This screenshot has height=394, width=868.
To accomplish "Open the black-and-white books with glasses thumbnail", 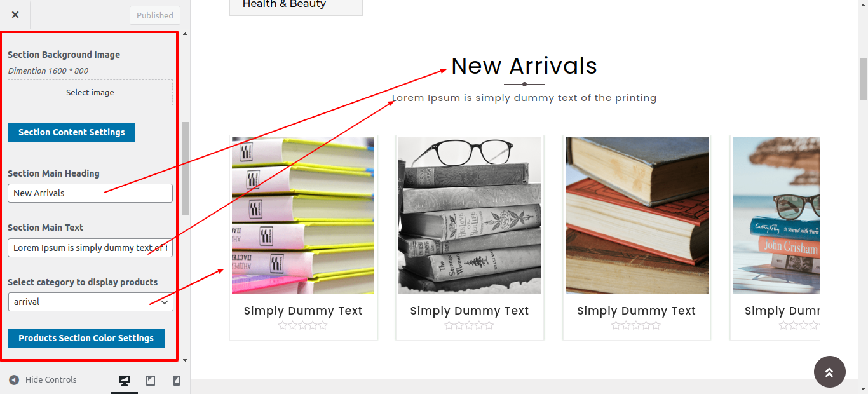I will point(470,215).
